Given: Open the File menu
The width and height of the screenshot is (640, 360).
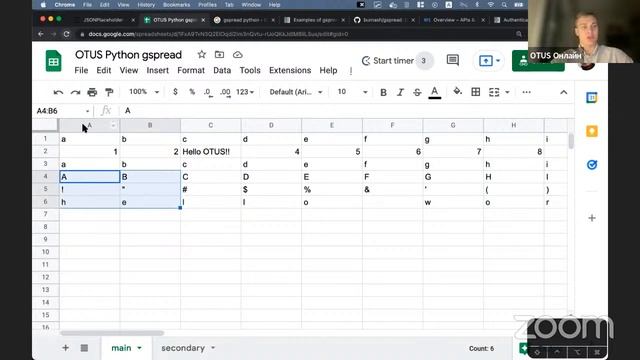Looking at the screenshot, I should coord(81,70).
